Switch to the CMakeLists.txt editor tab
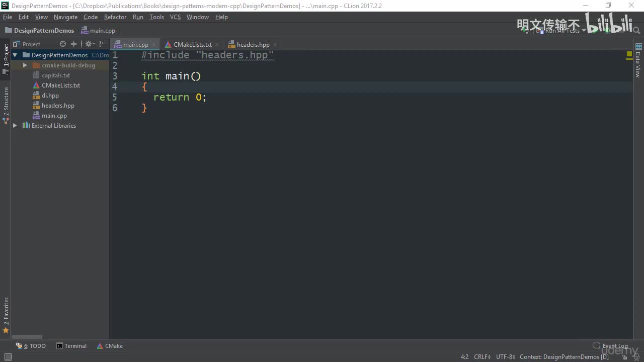The image size is (644, 362). [x=192, y=45]
